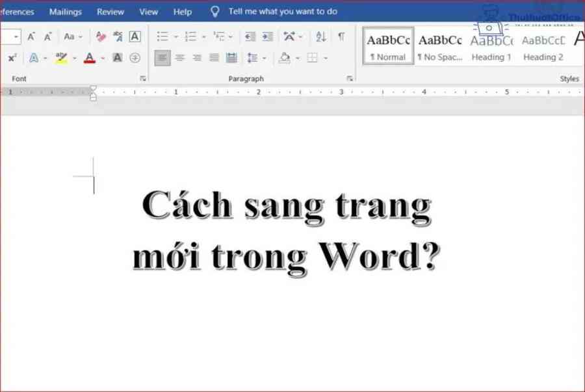585x392 pixels.
Task: Apply Text Effects and Typography
Action: click(34, 58)
